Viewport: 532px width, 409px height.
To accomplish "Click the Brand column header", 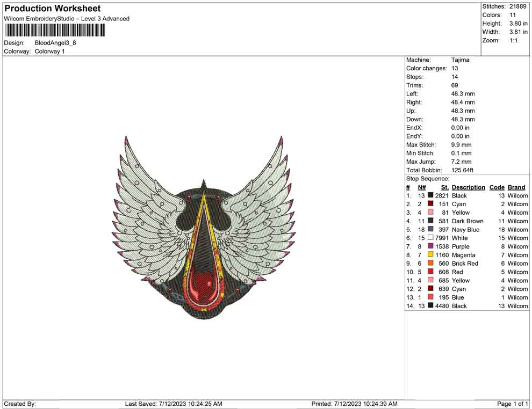I will click(516, 187).
